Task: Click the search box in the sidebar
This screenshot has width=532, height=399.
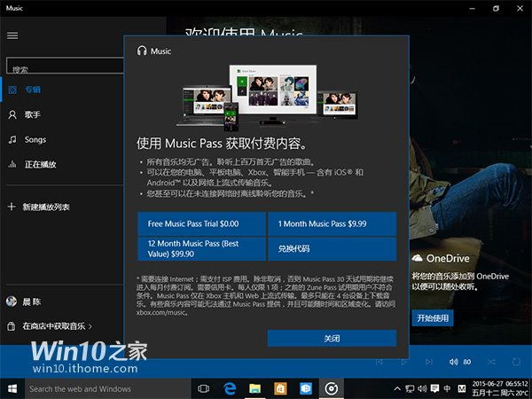Action: (65, 66)
